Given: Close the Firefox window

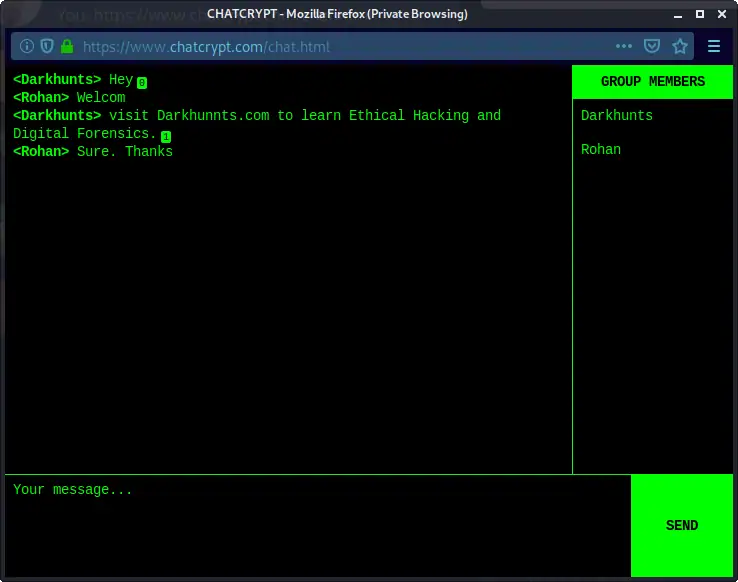Looking at the screenshot, I should 722,14.
